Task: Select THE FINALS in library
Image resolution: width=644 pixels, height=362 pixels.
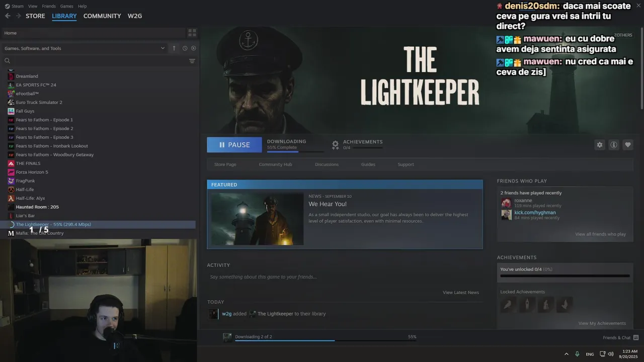Action: click(28, 163)
